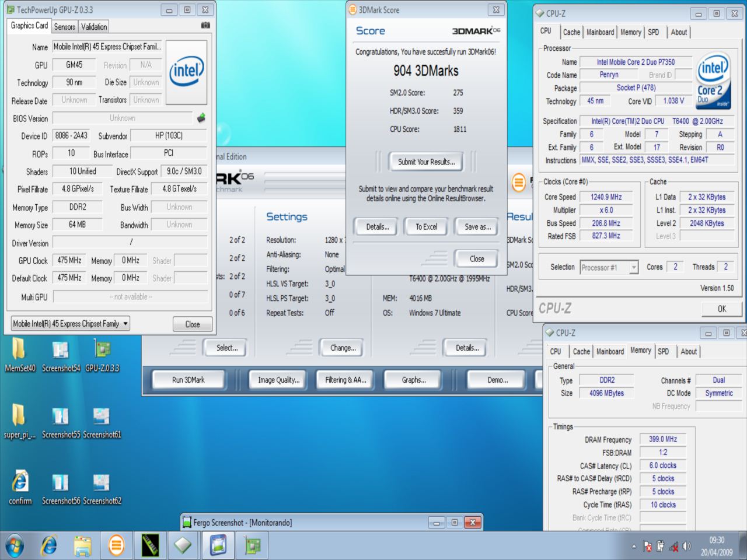Click the Demo button in 3DMark06
The width and height of the screenshot is (747, 560).
coord(497,380)
